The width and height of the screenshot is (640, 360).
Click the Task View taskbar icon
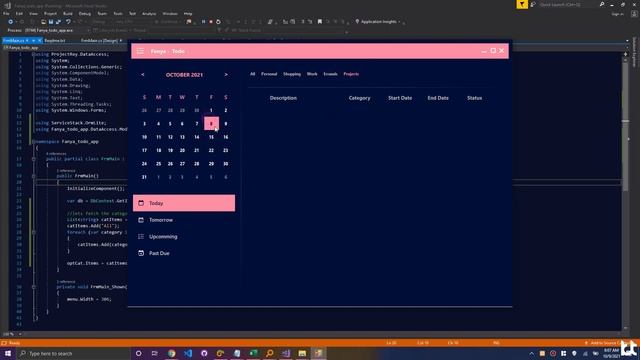click(x=155, y=353)
